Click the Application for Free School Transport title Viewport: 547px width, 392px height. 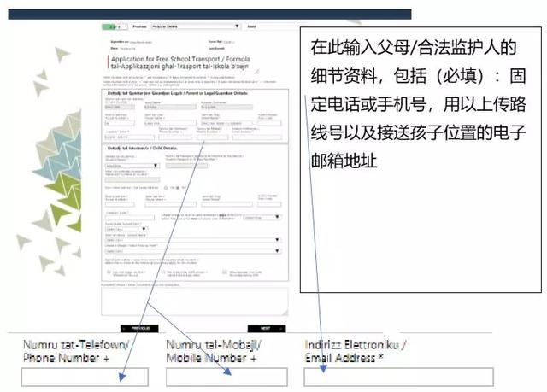180,62
